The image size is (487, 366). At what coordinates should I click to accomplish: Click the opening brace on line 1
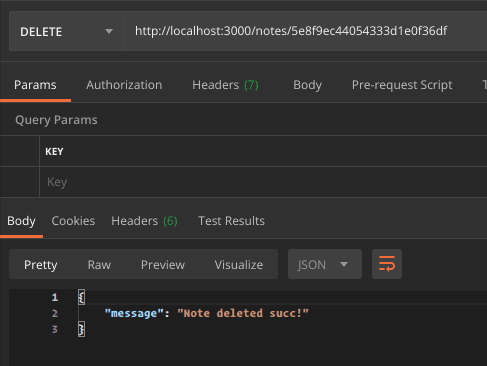81,297
